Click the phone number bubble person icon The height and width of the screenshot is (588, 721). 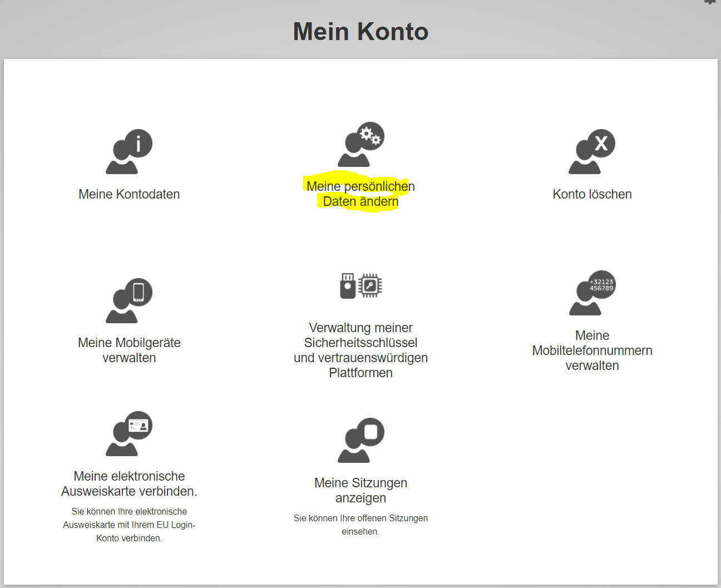tap(592, 293)
